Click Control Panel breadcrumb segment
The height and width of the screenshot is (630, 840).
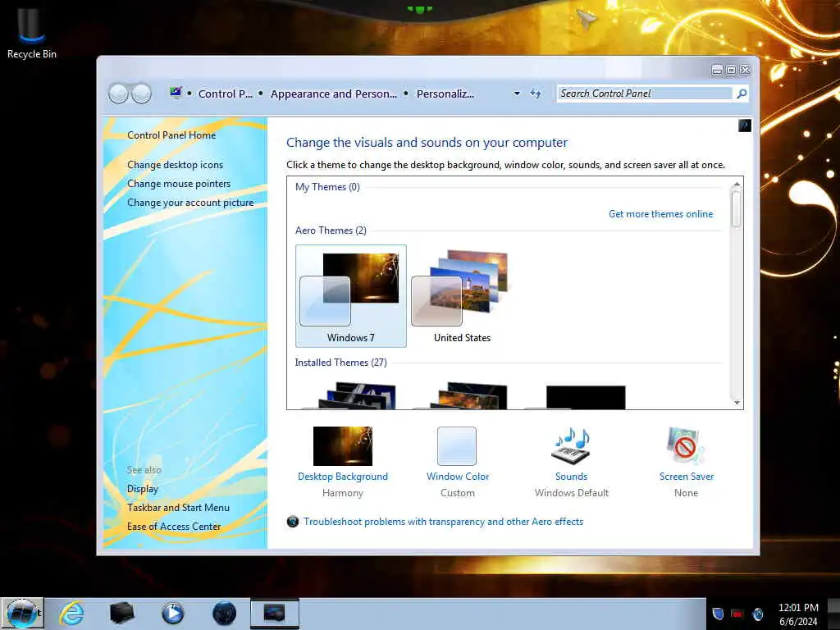(225, 94)
